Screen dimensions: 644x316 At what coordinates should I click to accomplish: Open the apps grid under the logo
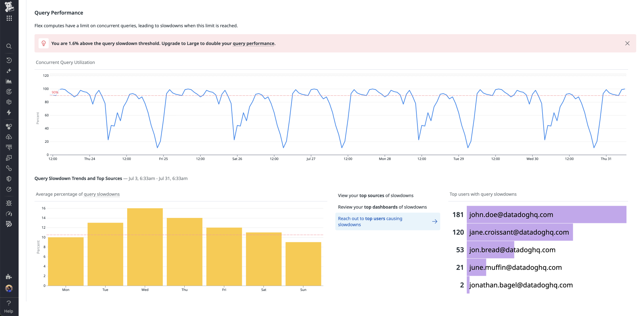(x=9, y=18)
